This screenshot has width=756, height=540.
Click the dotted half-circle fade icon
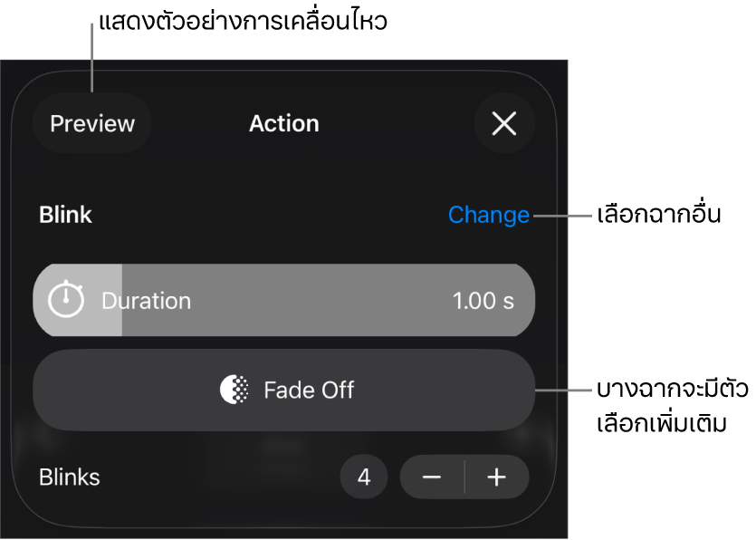coord(234,390)
